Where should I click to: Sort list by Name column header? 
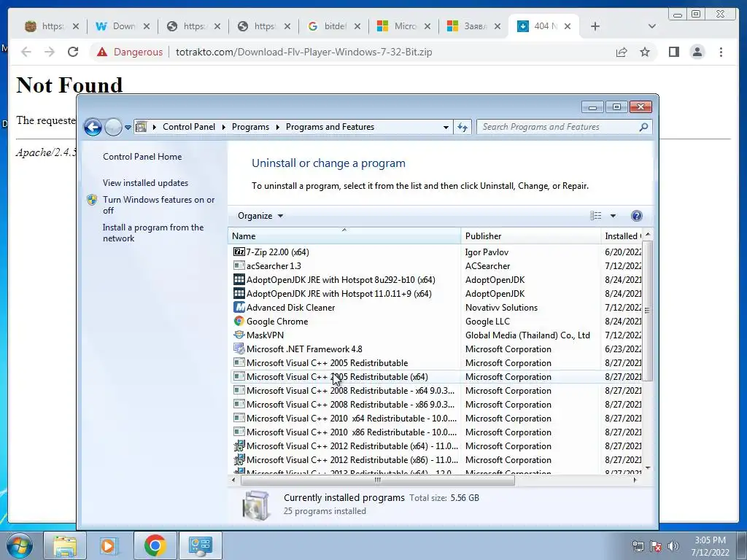[x=344, y=236]
